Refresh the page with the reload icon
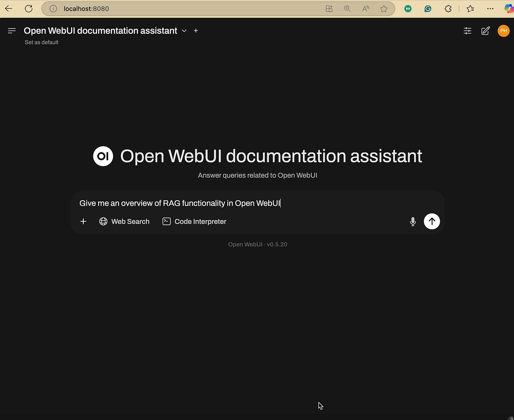Image resolution: width=514 pixels, height=420 pixels. (28, 9)
